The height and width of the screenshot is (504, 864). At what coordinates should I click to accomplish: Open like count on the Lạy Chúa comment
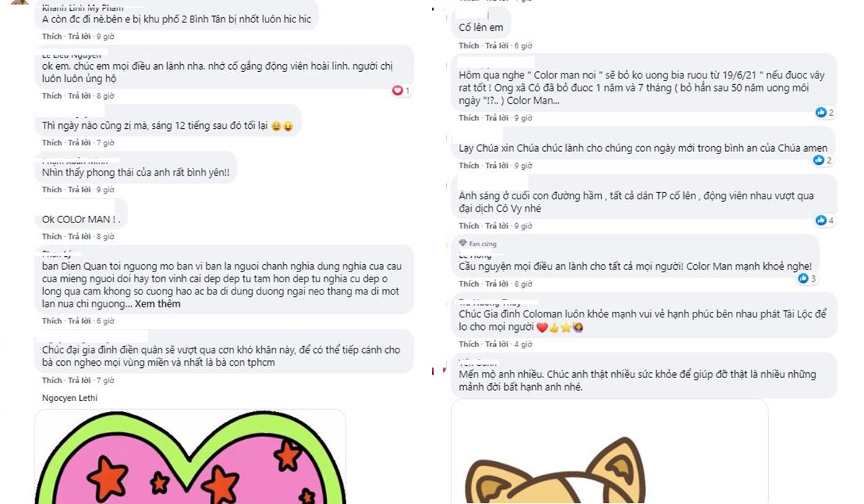[823, 160]
